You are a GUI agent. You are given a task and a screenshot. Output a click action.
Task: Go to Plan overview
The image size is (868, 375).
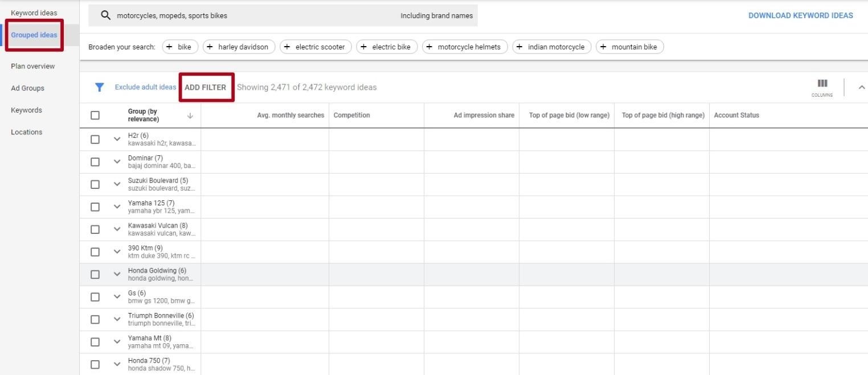click(33, 66)
